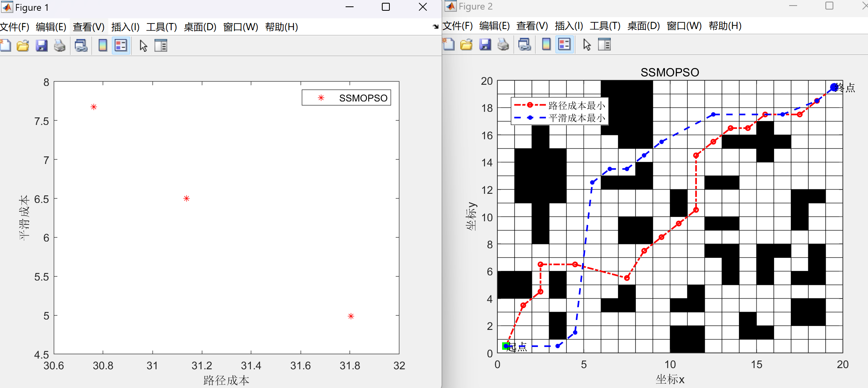Save Figure 1 using the floppy disk icon

pos(41,45)
